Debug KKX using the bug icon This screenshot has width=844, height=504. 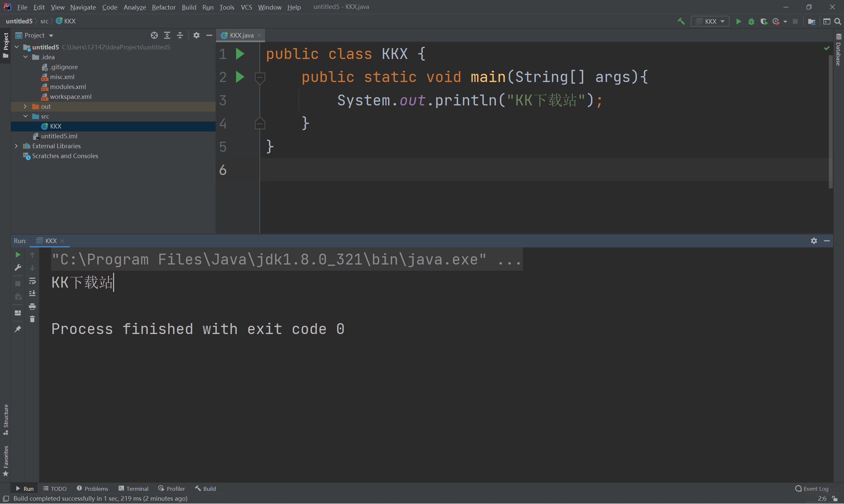coord(751,21)
